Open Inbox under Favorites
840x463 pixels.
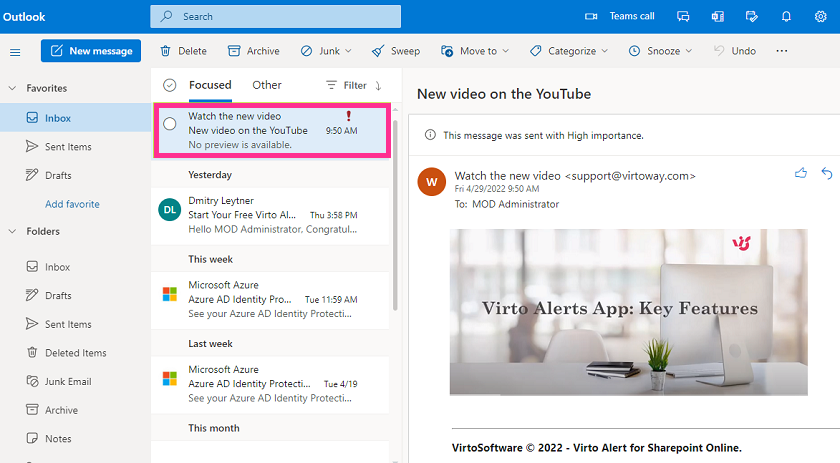tap(76, 118)
